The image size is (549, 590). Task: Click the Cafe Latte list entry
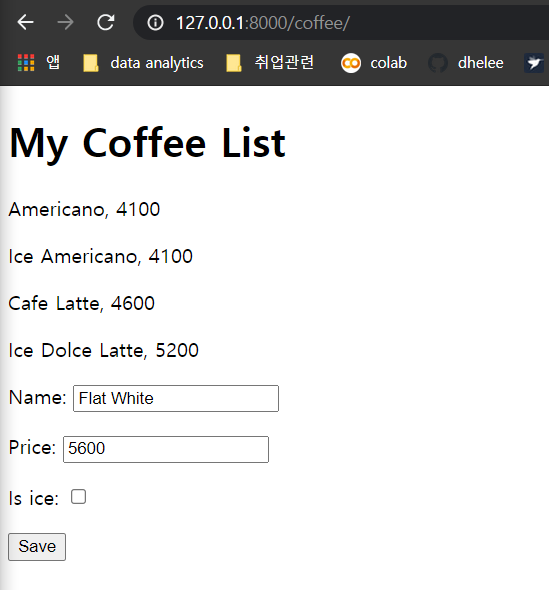[81, 303]
